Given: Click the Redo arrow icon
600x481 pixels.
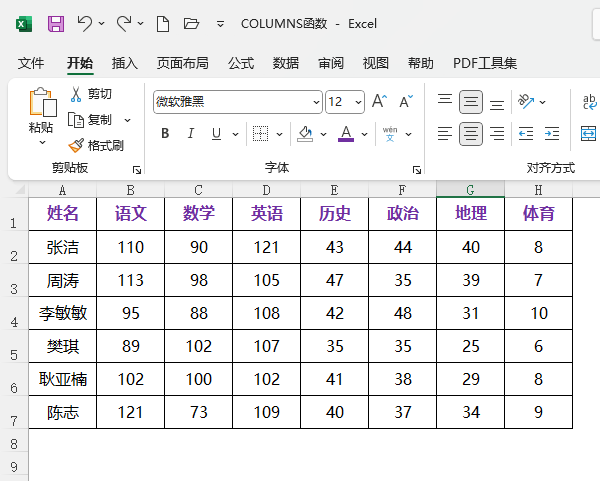Looking at the screenshot, I should coord(124,23).
